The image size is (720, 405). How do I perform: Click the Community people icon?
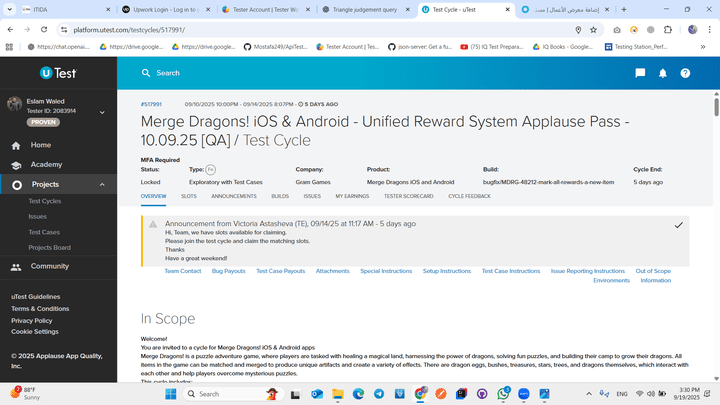[x=16, y=267]
